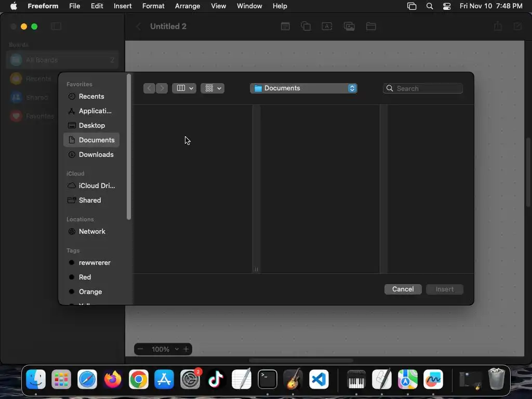Image resolution: width=532 pixels, height=399 pixels.
Task: Open the Edit menu
Action: click(x=97, y=6)
